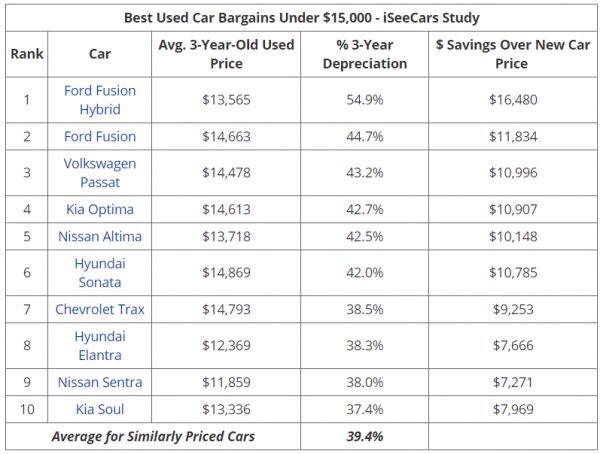Viewport: 600px width, 454px height.
Task: Open the Nissan Sentra link
Action: [100, 382]
